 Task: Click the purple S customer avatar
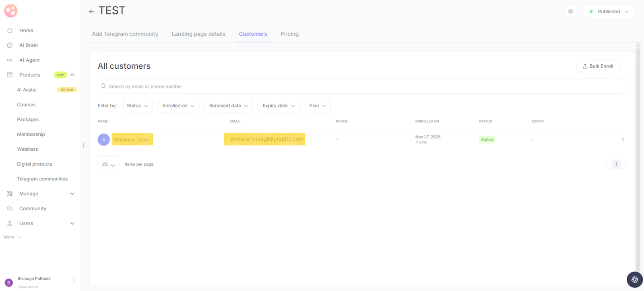pyautogui.click(x=103, y=140)
